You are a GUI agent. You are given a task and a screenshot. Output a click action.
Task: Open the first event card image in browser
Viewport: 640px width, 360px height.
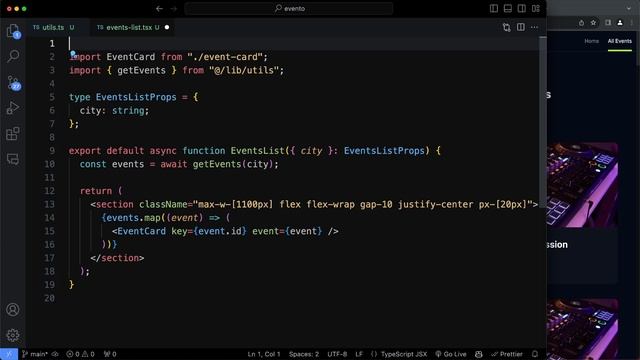(x=582, y=185)
